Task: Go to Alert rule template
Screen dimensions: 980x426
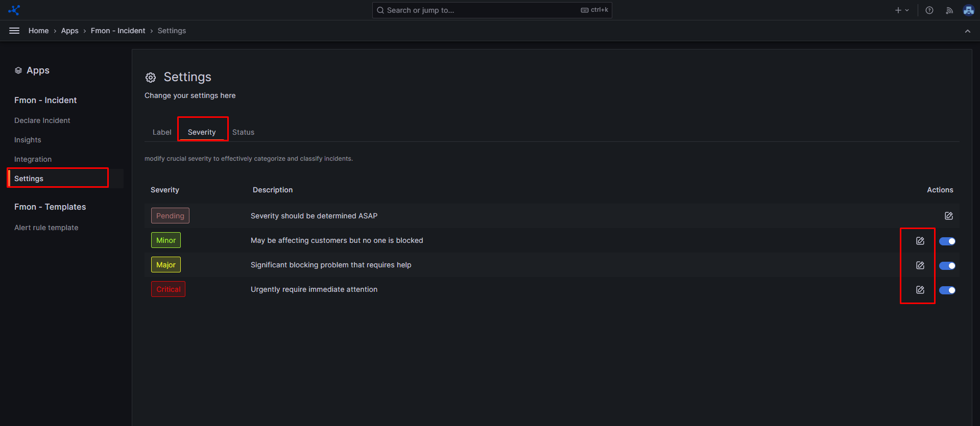Action: 46,228
